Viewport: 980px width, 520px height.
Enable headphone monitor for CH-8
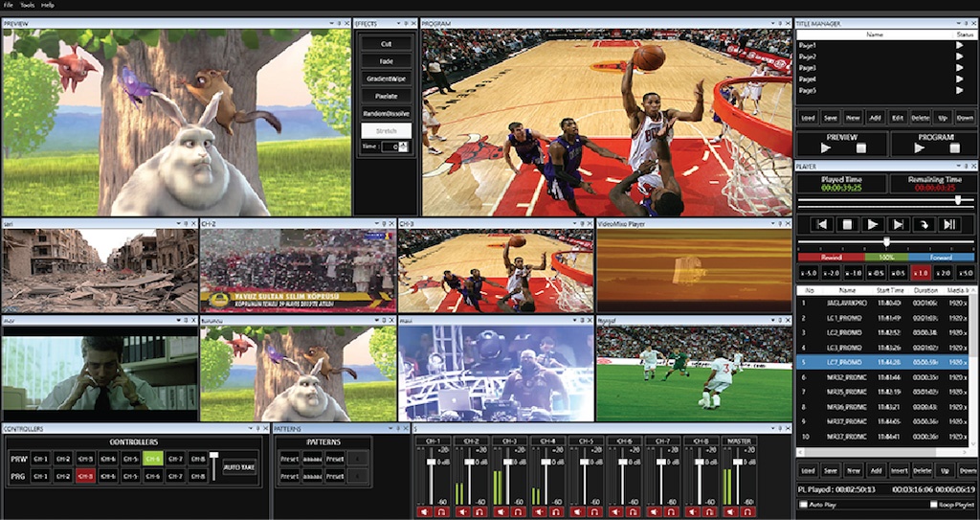[x=708, y=512]
